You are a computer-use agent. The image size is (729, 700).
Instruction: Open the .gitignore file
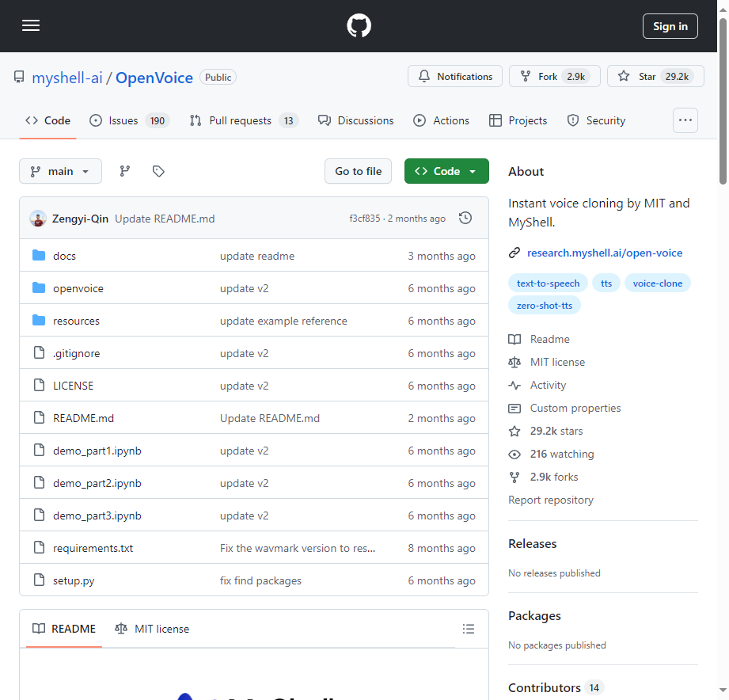[76, 353]
